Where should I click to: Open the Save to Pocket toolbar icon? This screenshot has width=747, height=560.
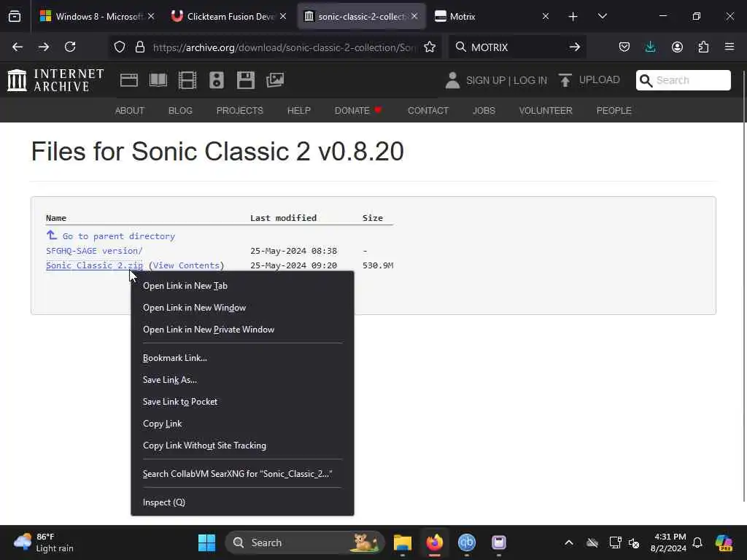click(x=624, y=47)
